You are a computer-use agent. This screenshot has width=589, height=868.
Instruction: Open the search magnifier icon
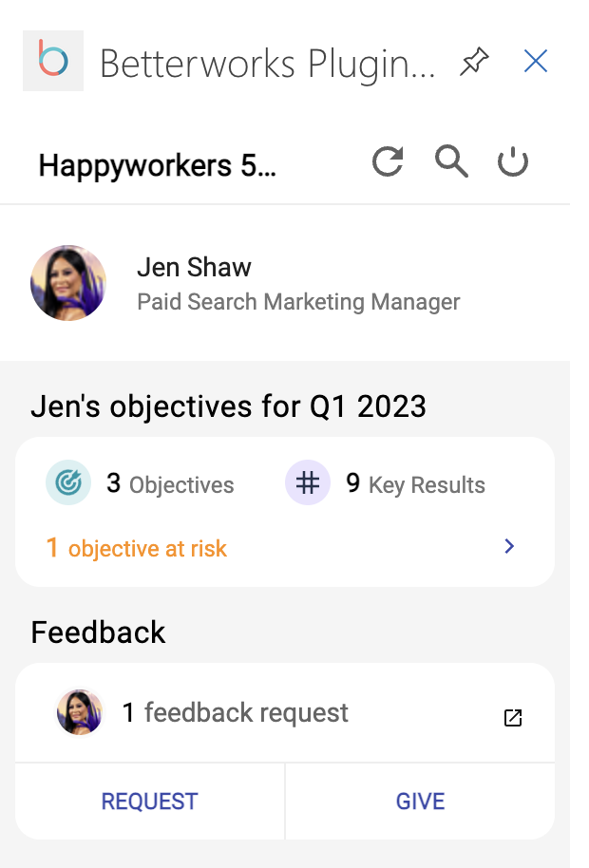click(x=451, y=161)
